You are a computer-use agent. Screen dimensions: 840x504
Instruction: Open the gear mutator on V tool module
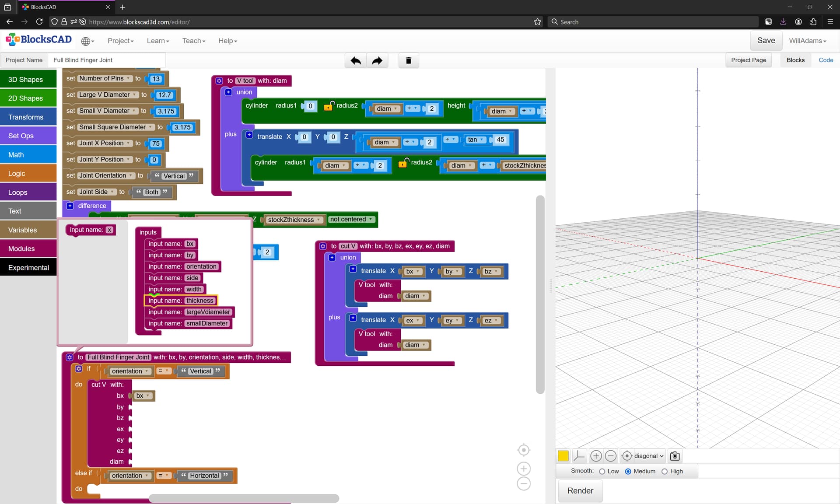click(219, 81)
